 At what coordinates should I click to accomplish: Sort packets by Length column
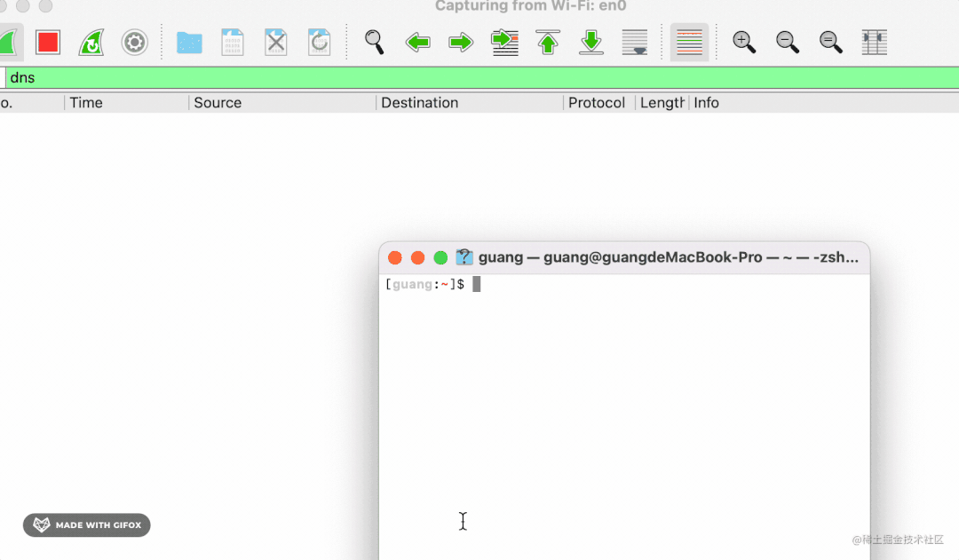662,103
